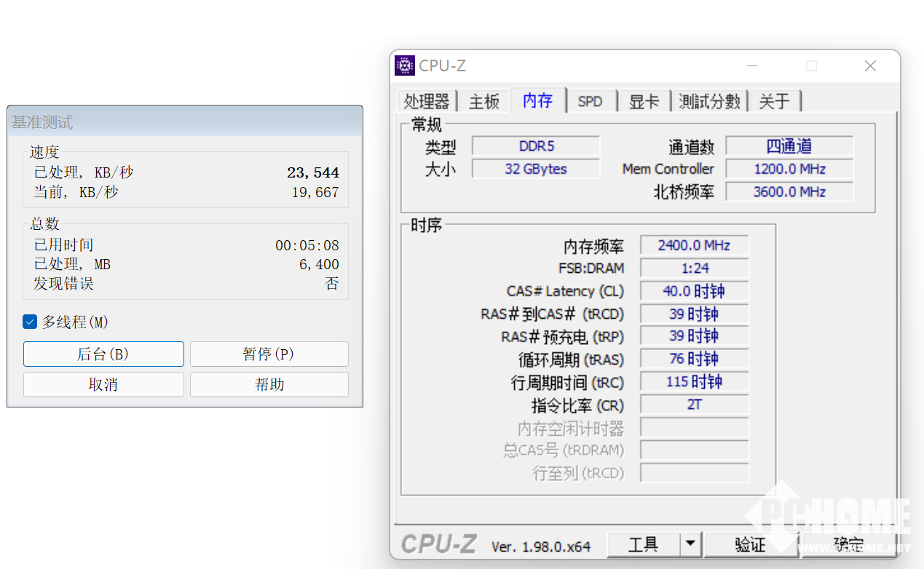Click the 内存空闲计时器 empty field
The image size is (924, 569).
click(695, 427)
